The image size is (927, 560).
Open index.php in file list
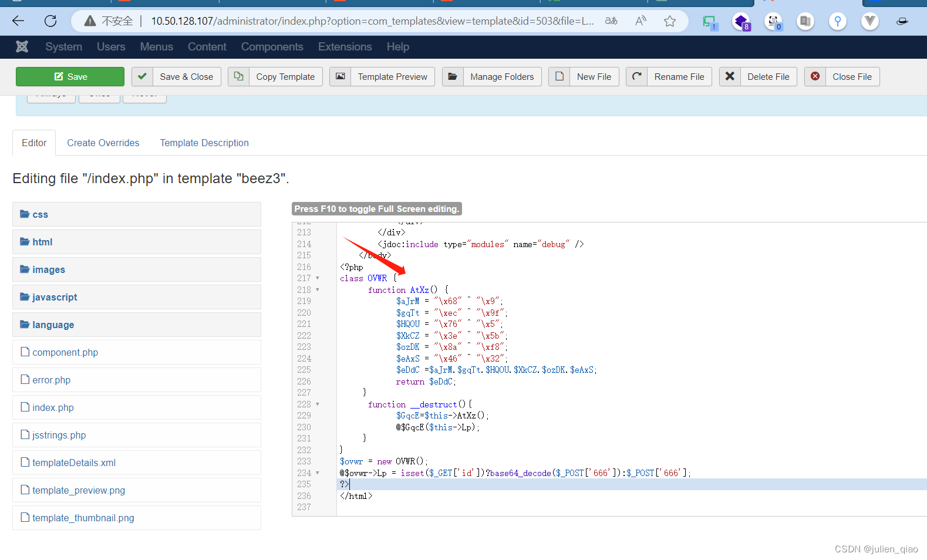pos(137,407)
